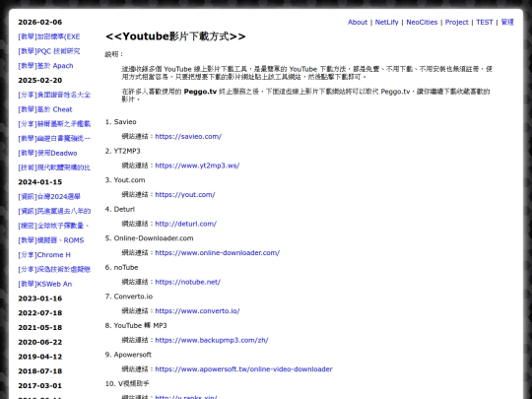The height and width of the screenshot is (399, 532).
Task: Open sidebar article [教學]基於 Cheat
Action: click(x=45, y=109)
